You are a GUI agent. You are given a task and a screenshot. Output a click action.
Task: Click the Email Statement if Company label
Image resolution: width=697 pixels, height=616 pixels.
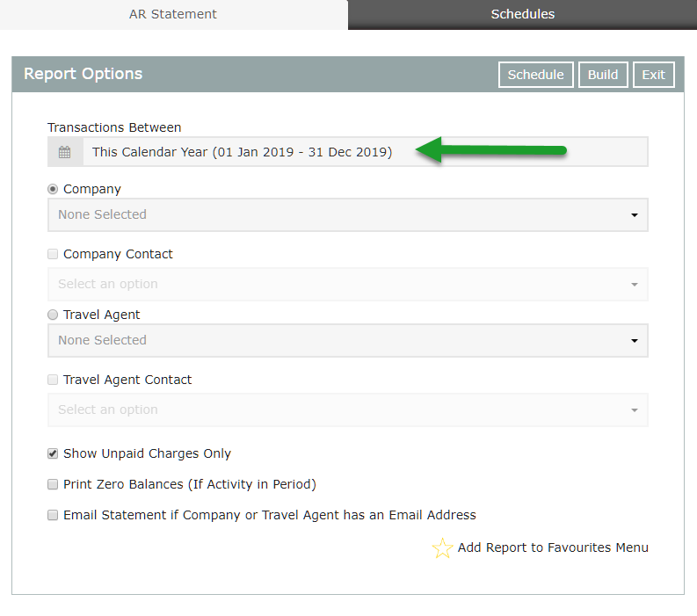coord(269,515)
